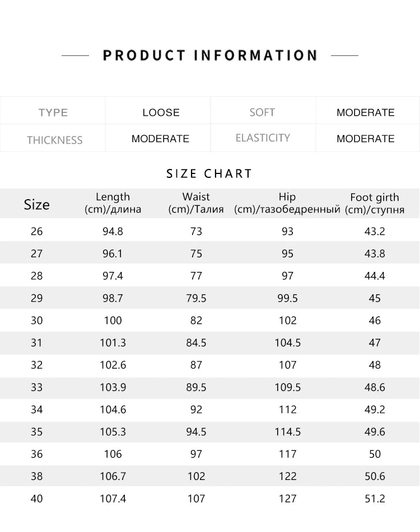
Task: Select length value 106.7 for size 38
Action: pyautogui.click(x=113, y=476)
